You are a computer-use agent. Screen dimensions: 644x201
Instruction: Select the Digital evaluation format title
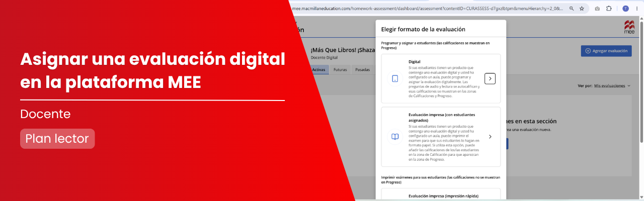[415, 62]
